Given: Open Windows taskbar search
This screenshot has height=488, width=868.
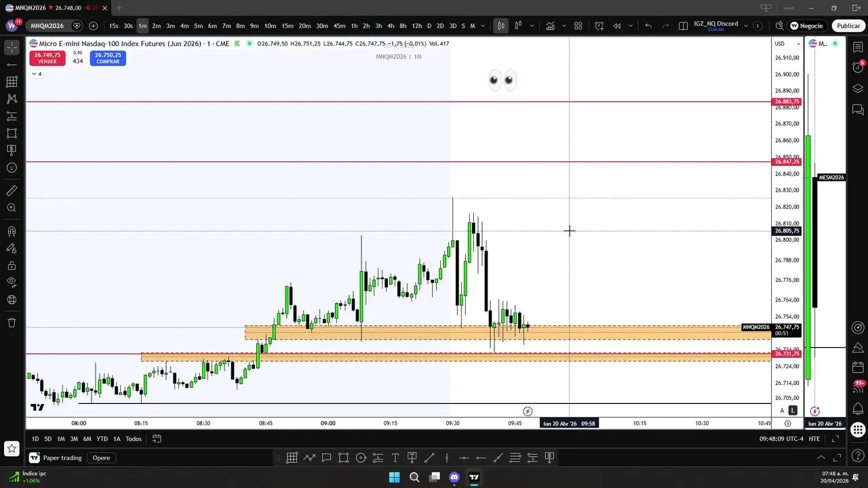Looking at the screenshot, I should (x=414, y=477).
